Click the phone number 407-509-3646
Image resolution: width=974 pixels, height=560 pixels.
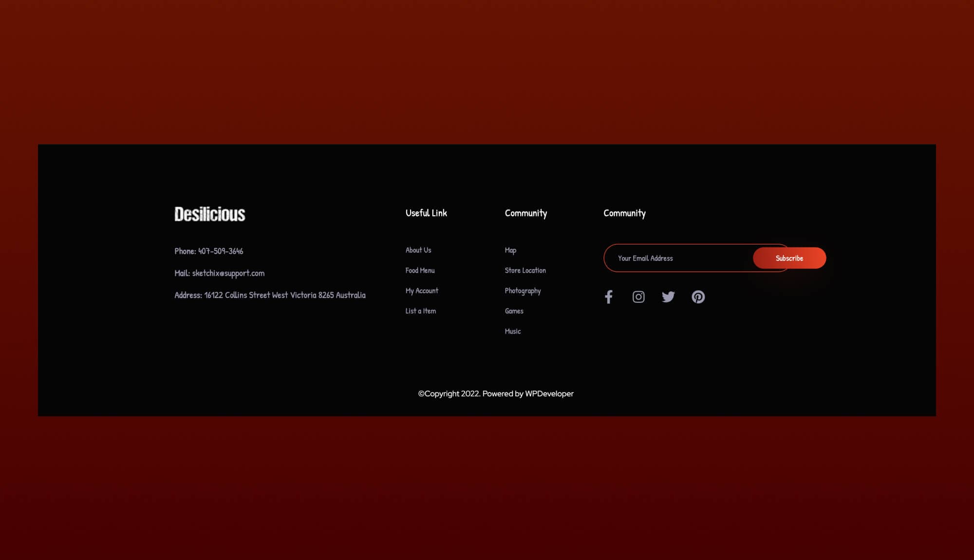[220, 251]
